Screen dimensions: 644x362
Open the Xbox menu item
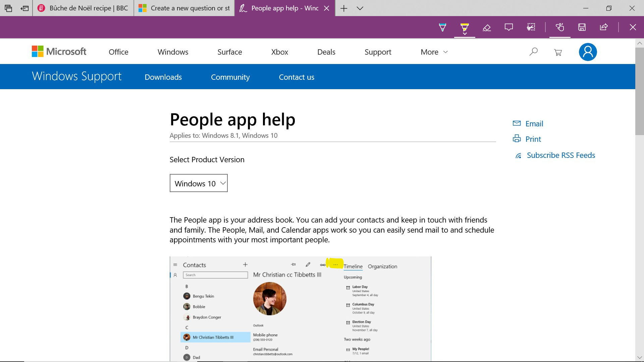coord(279,52)
